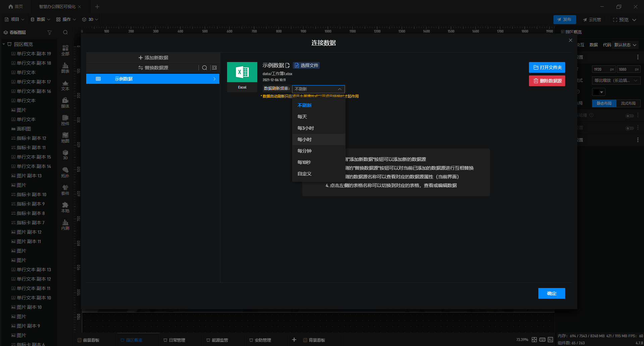
Task: Open the 图表 chart components category
Action: (65, 68)
